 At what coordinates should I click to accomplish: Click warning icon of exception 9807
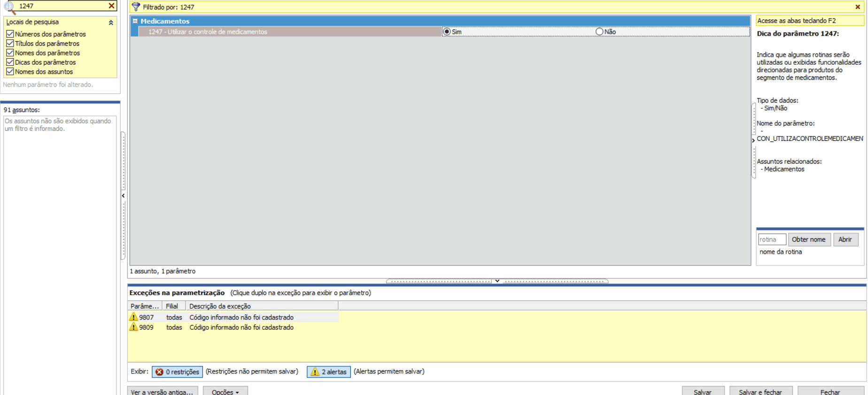tap(134, 317)
